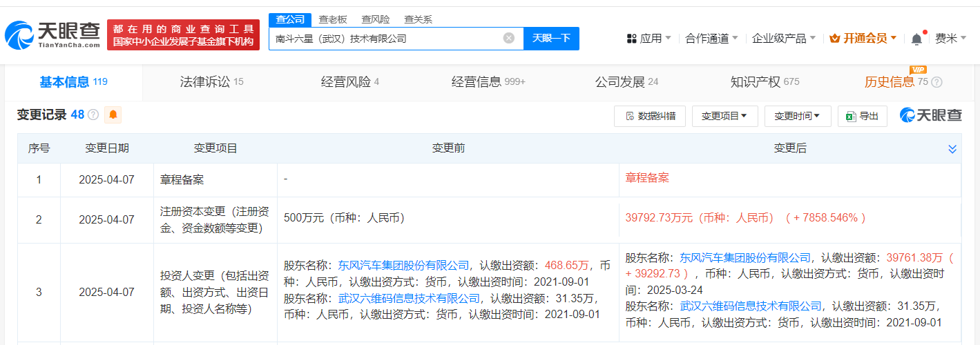Switch to the 公司发展 tab
Image resolution: width=980 pixels, height=345 pixels.
pyautogui.click(x=627, y=82)
